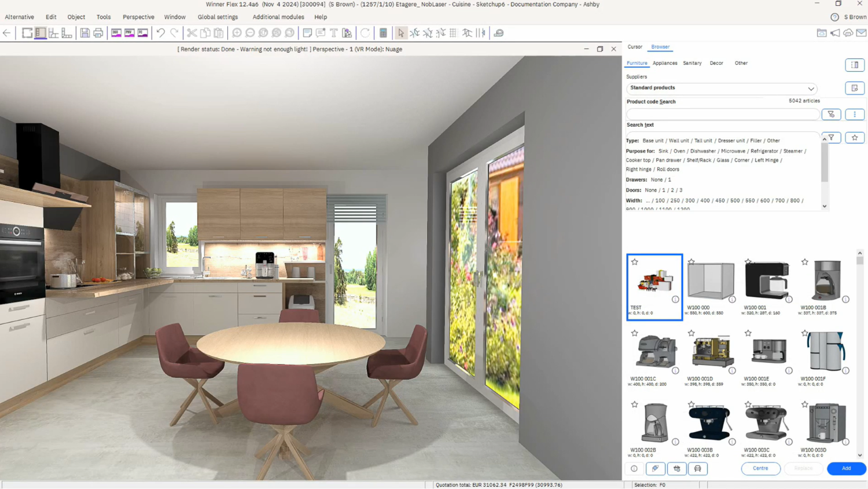Viewport: 868px width, 489px height.
Task: Click the panel layout icon beside category tabs
Action: point(855,65)
